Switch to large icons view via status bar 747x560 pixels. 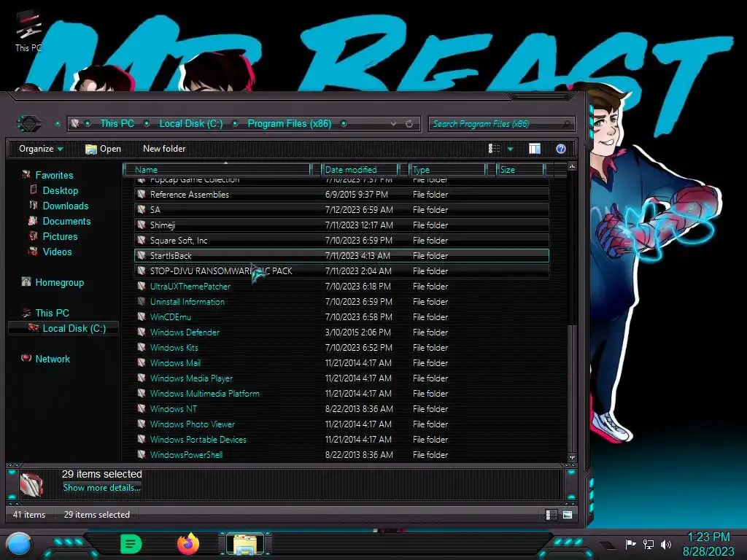pos(568,515)
